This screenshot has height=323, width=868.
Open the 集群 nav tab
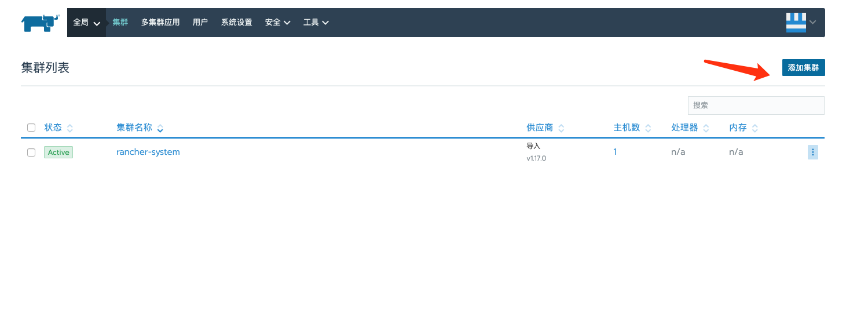point(120,23)
